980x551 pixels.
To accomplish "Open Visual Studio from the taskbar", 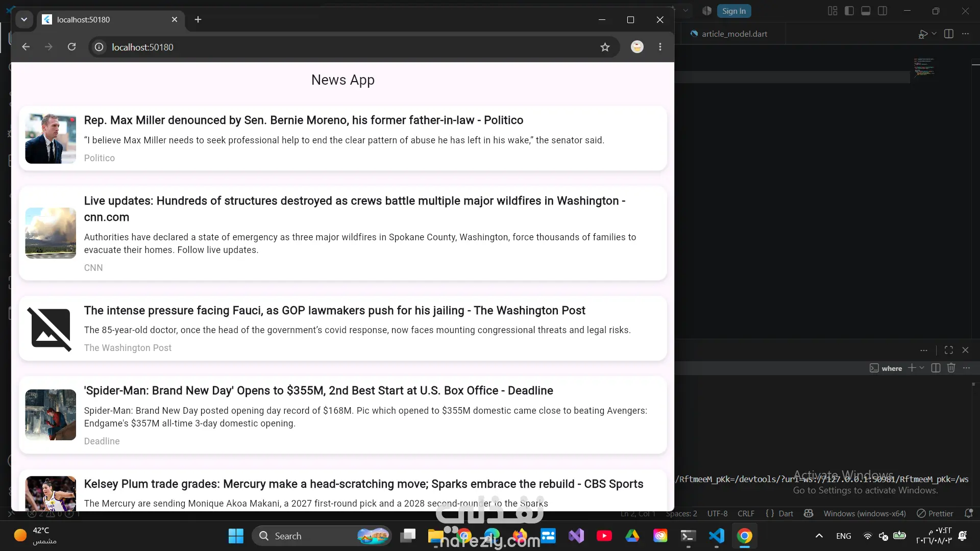I will coord(576,536).
